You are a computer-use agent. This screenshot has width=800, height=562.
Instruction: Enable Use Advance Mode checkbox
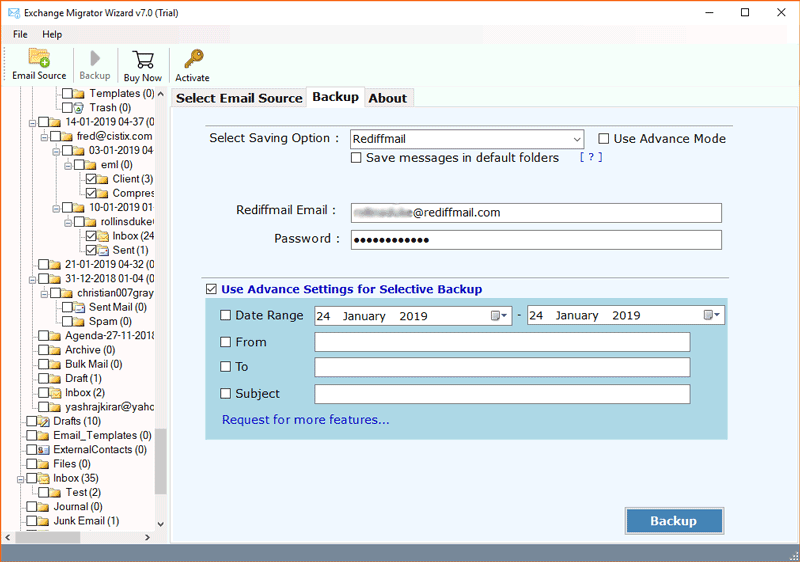pos(604,139)
